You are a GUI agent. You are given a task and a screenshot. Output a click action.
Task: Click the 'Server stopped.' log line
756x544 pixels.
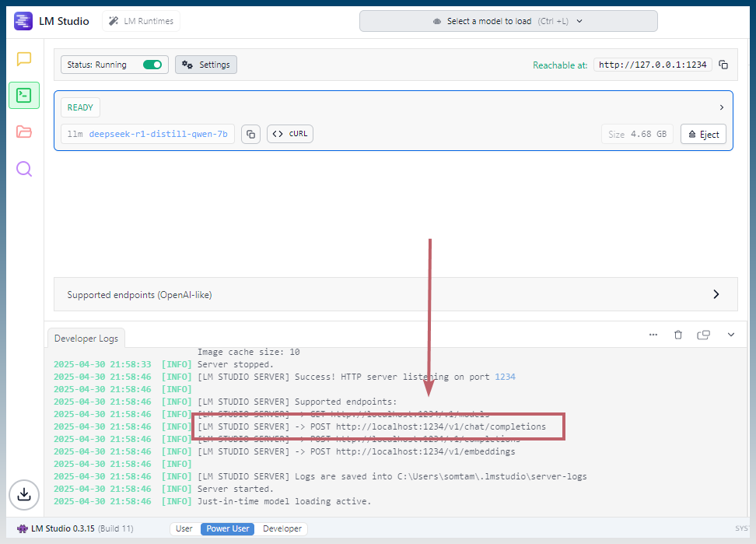coord(236,364)
